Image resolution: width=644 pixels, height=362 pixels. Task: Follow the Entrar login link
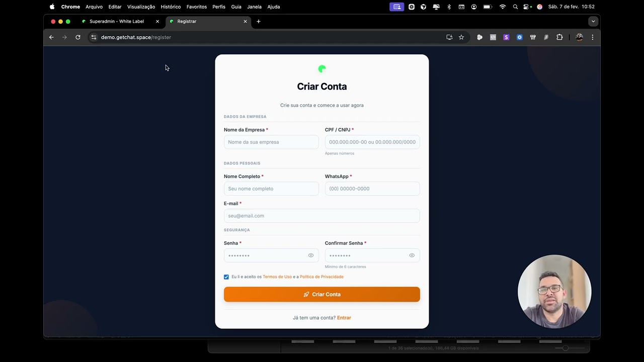coord(344,318)
